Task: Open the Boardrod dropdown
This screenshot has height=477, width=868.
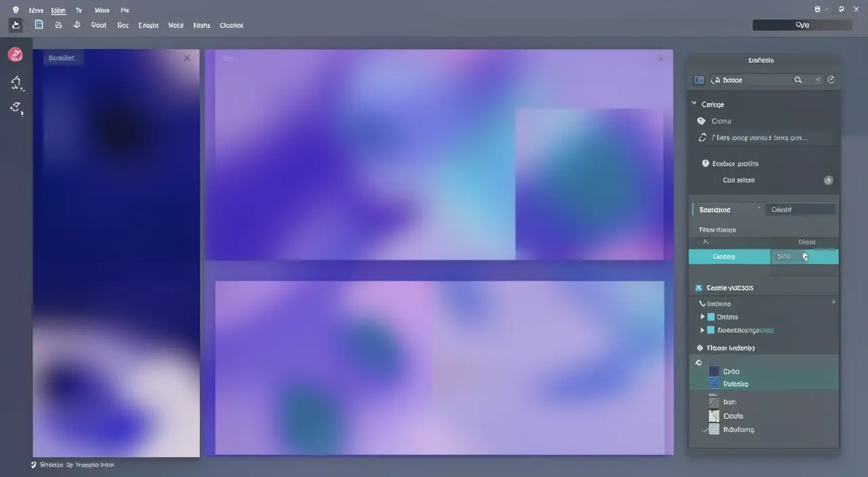Action: pyautogui.click(x=728, y=210)
